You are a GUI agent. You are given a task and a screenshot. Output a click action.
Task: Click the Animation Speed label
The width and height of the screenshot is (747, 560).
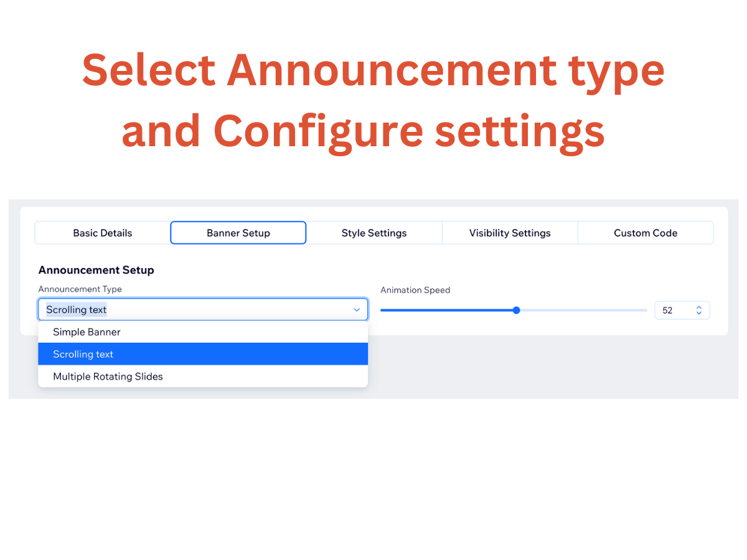click(x=415, y=290)
